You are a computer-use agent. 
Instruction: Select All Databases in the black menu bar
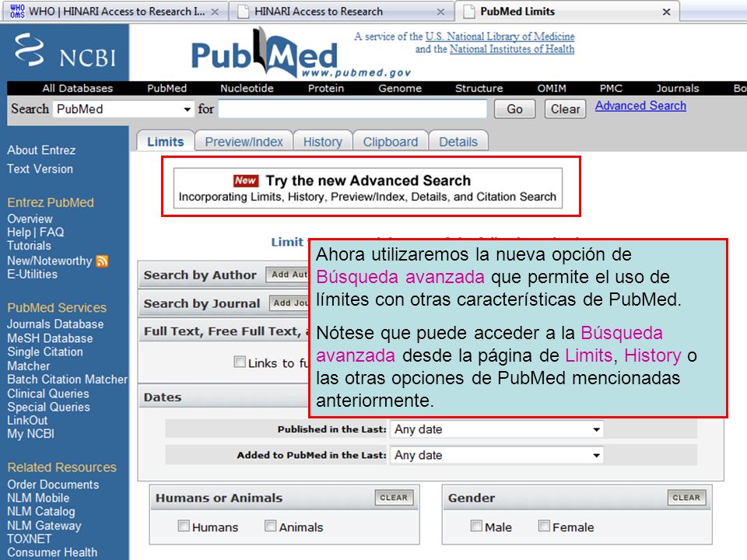point(78,88)
